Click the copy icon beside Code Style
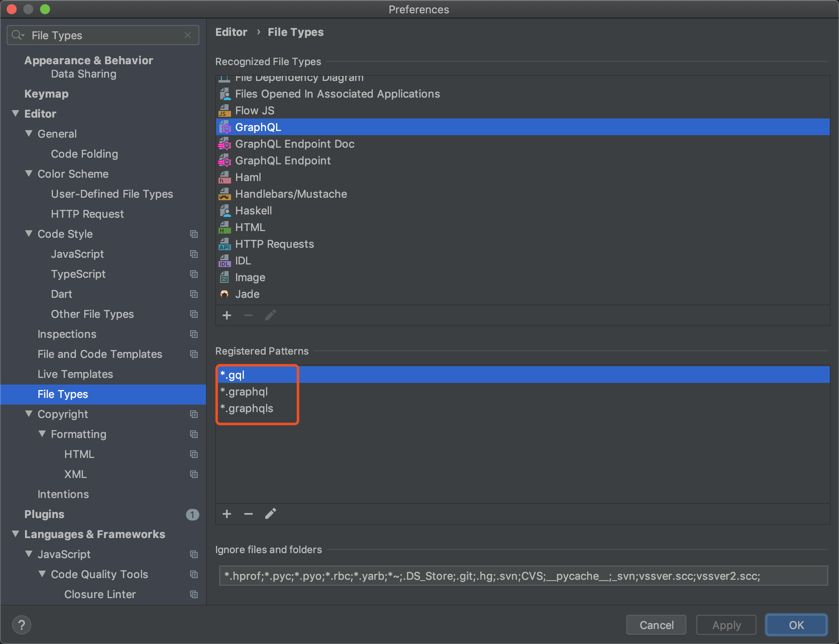839x644 pixels. [x=194, y=234]
